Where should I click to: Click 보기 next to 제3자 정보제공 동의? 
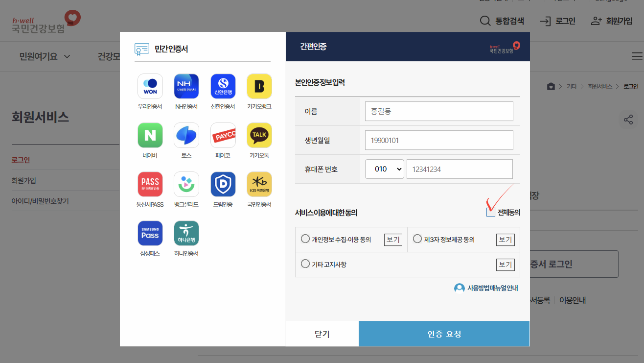click(x=505, y=239)
